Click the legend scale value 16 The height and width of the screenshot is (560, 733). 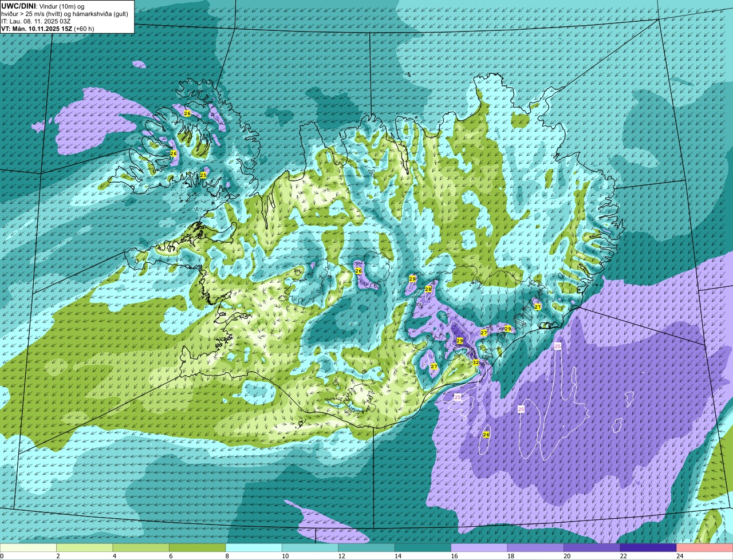pos(454,556)
